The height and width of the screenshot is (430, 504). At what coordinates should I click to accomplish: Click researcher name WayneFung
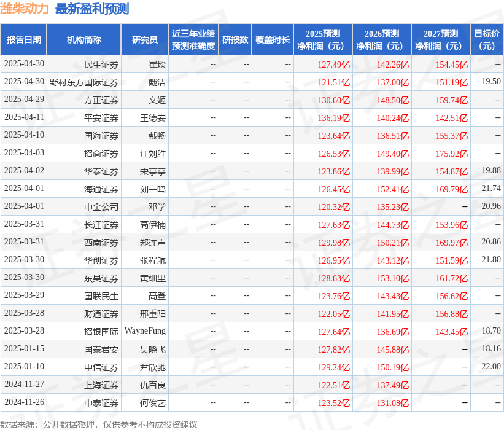(x=145, y=331)
